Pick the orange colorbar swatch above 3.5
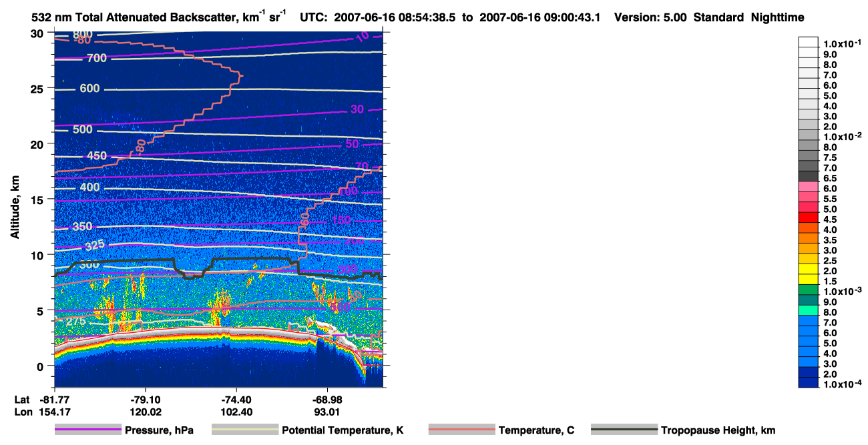This screenshot has height=445, width=868. [809, 238]
